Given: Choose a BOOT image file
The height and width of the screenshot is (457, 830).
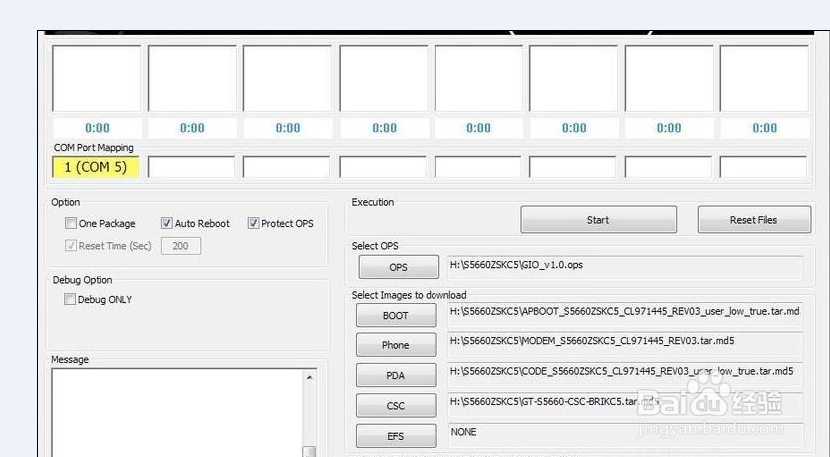Looking at the screenshot, I should pyautogui.click(x=396, y=315).
